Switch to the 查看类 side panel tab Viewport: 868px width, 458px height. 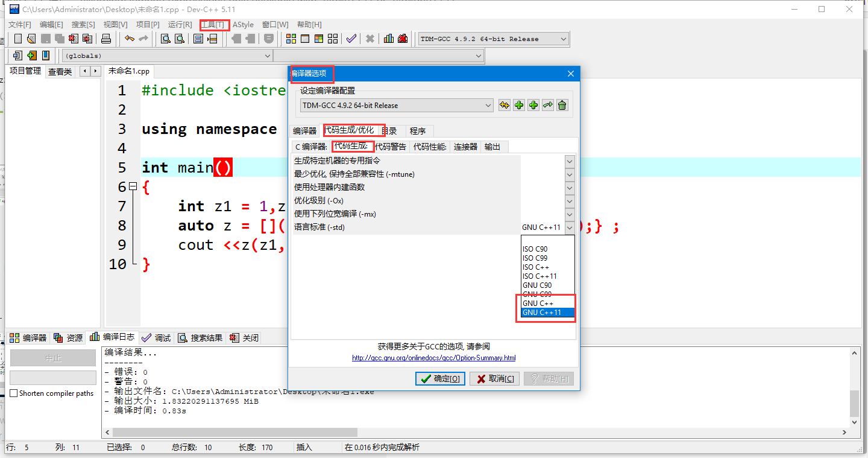60,71
